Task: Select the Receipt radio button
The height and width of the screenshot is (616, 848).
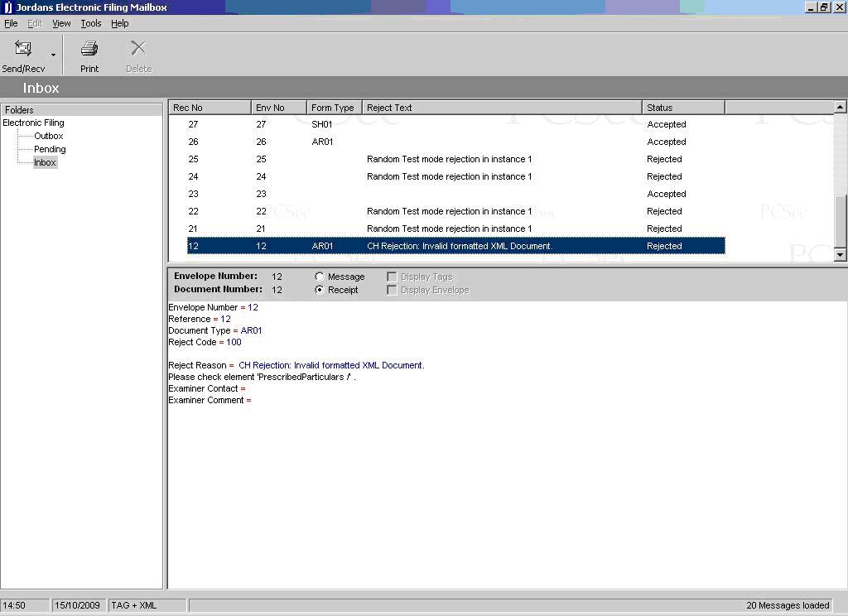Action: [320, 290]
